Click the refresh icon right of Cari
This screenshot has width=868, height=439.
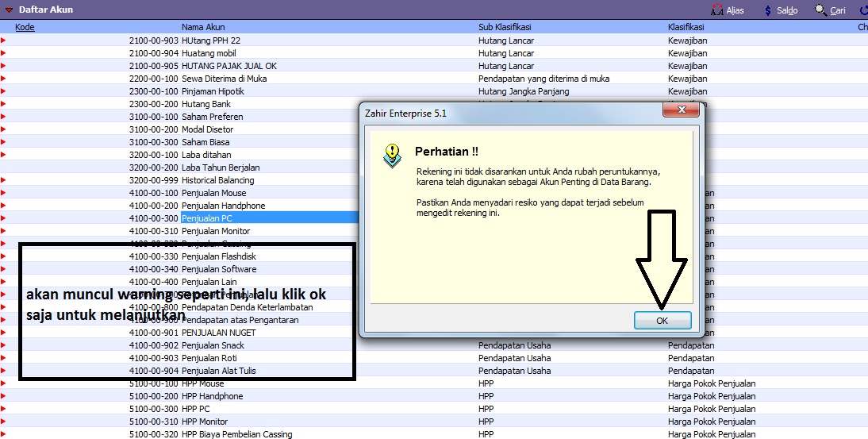[x=863, y=10]
